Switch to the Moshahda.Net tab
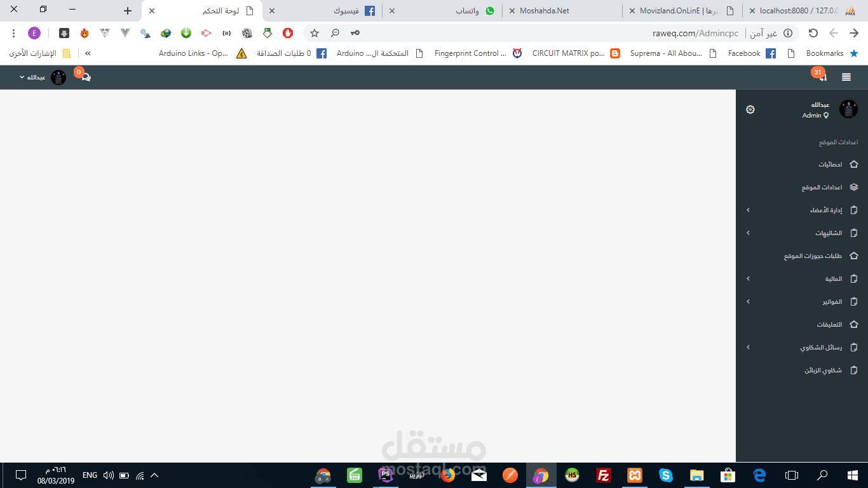This screenshot has height=488, width=868. click(563, 11)
